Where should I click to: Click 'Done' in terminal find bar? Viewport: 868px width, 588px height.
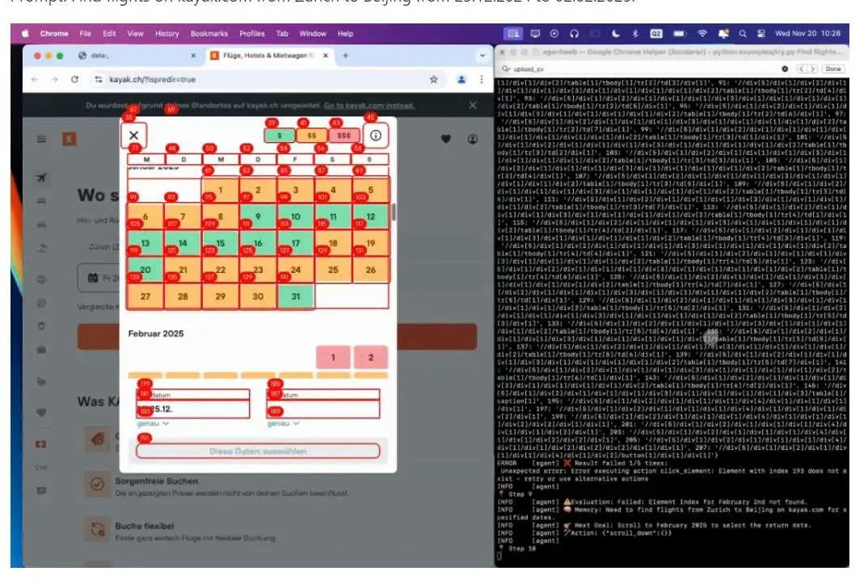click(833, 69)
